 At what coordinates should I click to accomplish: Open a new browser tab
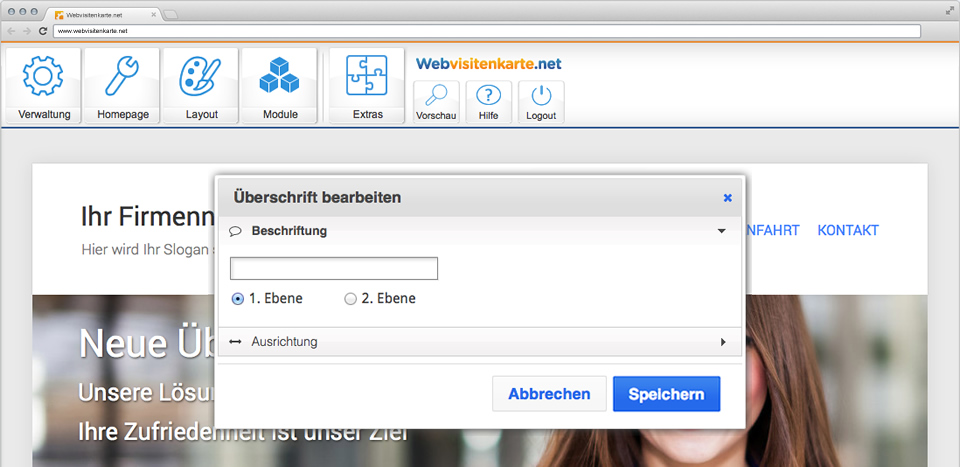click(171, 15)
